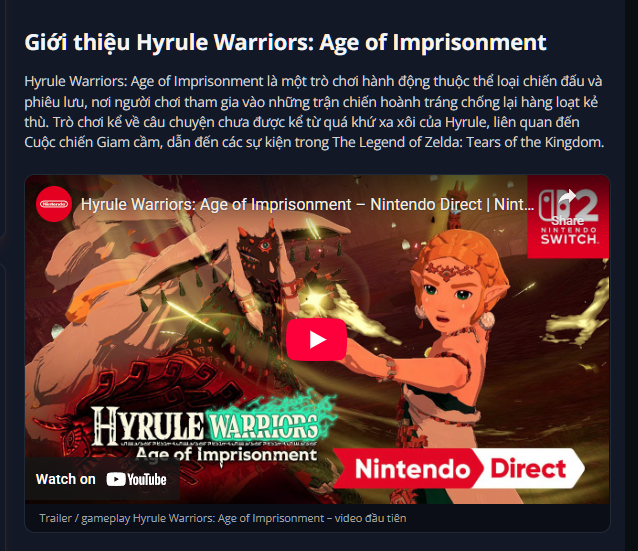The width and height of the screenshot is (638, 551).
Task: Click the Age of Imprisonment subtitle text
Action: coord(226,455)
